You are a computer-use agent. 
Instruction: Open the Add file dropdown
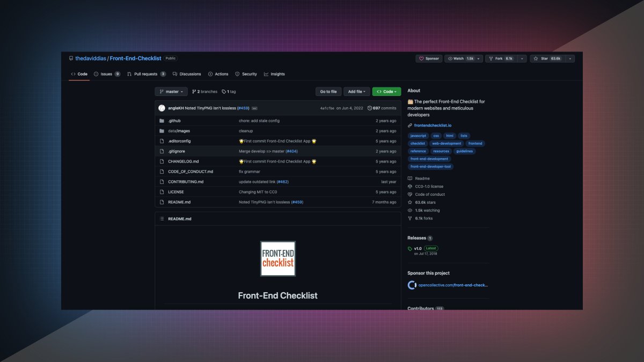(357, 91)
